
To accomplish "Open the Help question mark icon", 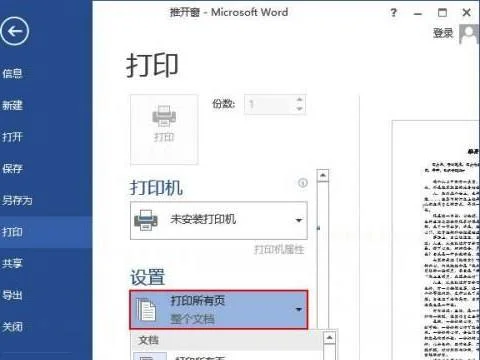I will click(394, 13).
